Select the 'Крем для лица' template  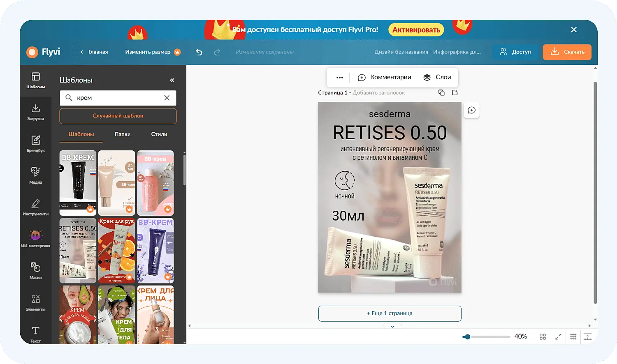pyautogui.click(x=155, y=315)
